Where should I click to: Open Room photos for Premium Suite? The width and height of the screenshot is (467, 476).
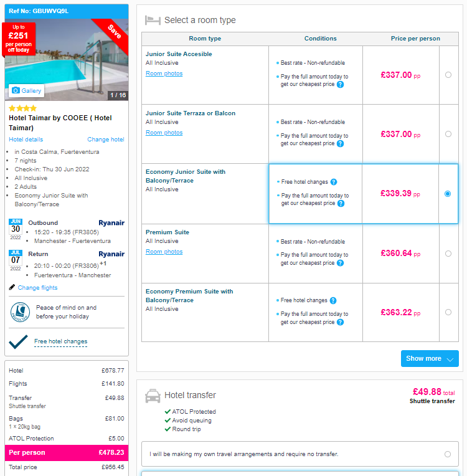164,252
